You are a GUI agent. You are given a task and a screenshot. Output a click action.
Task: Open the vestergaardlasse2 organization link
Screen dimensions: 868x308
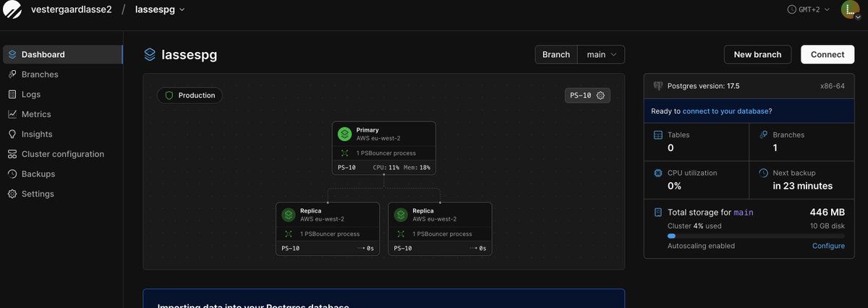(x=72, y=9)
